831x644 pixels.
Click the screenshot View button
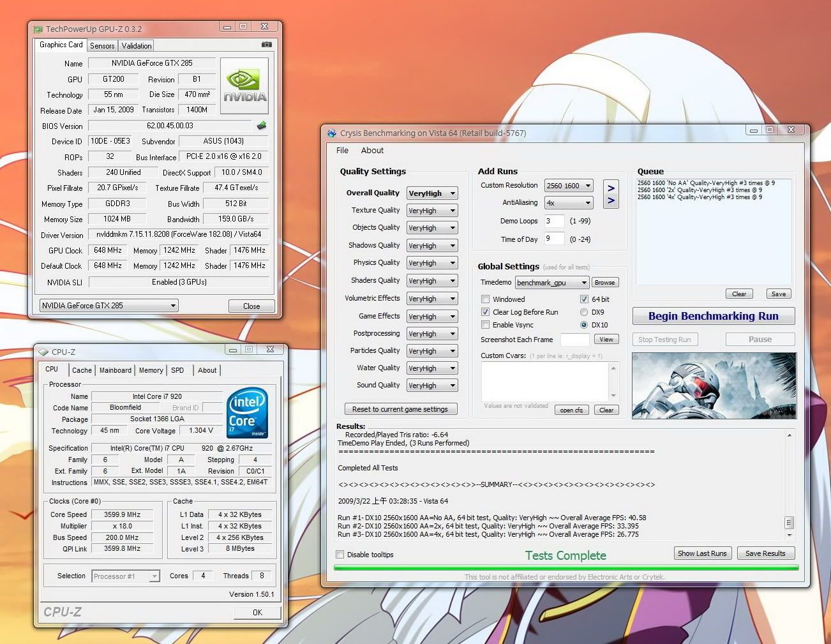606,340
